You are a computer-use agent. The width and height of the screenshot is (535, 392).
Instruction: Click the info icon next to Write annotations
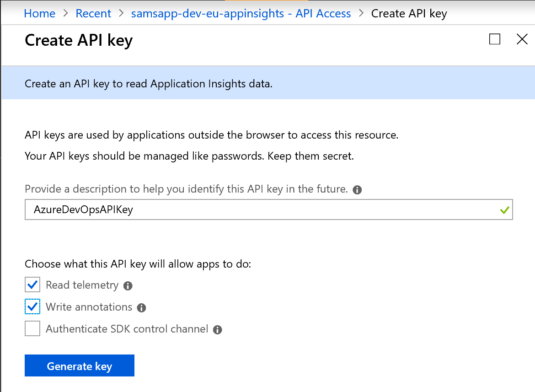[142, 308]
